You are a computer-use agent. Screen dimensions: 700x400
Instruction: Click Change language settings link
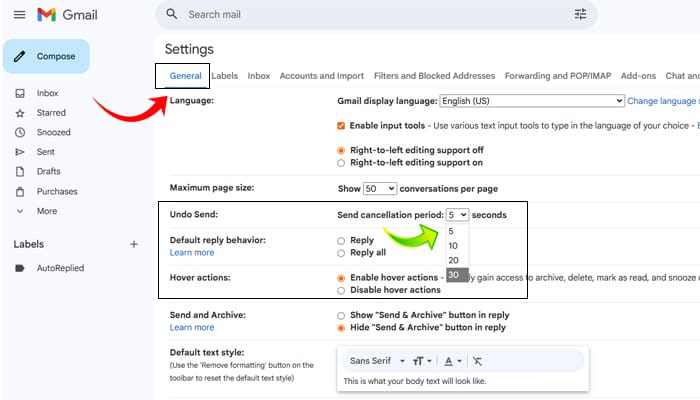point(663,101)
